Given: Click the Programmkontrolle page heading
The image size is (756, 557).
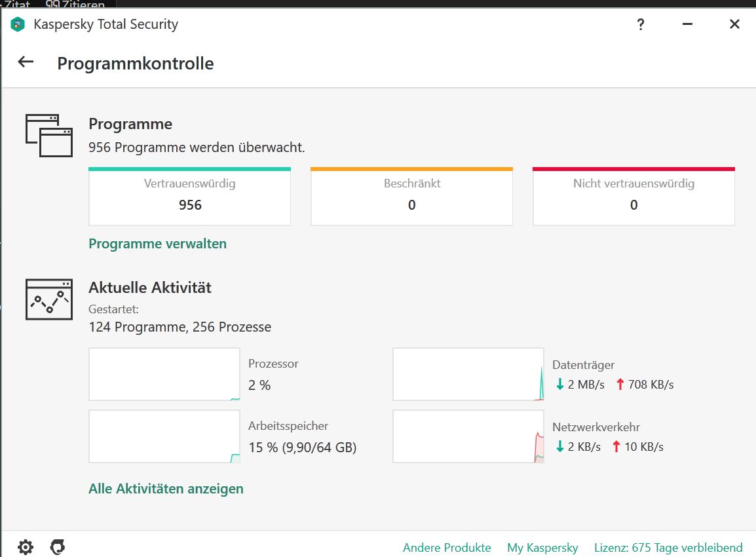Looking at the screenshot, I should 136,63.
